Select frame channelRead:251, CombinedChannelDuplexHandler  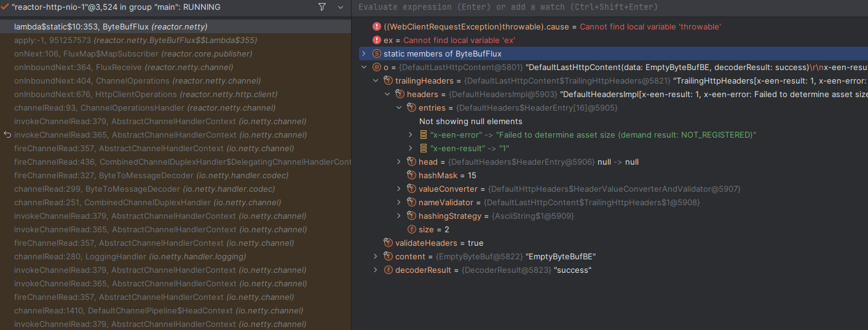tap(176, 203)
